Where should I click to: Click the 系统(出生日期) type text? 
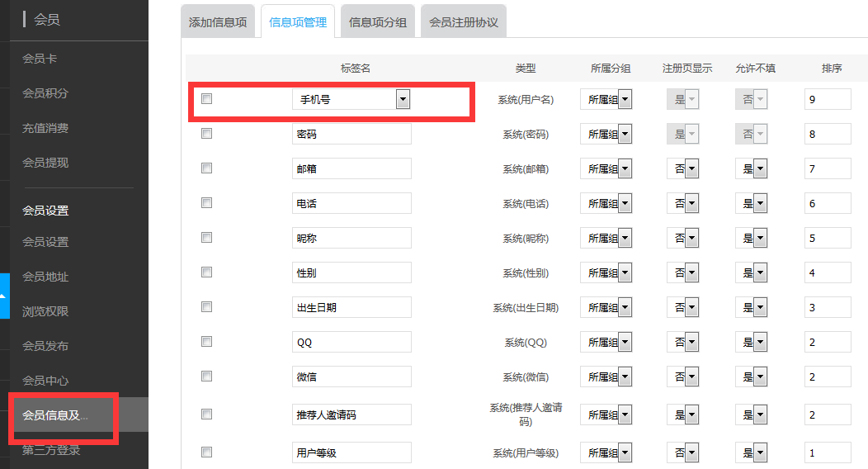click(x=526, y=308)
